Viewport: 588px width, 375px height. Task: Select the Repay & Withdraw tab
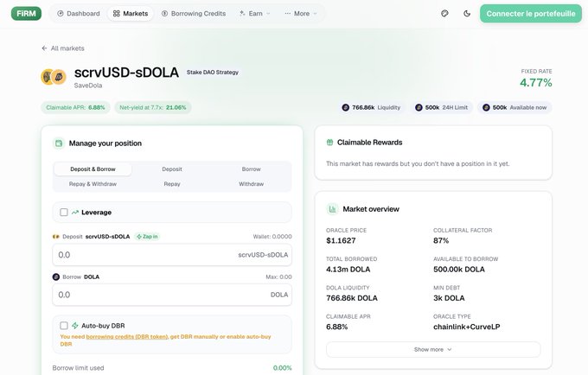pos(93,184)
